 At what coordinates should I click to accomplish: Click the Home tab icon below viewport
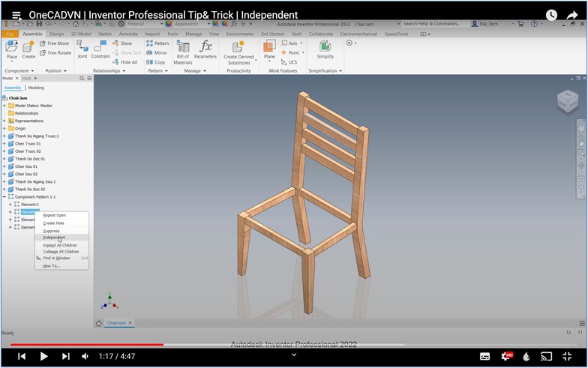[99, 323]
